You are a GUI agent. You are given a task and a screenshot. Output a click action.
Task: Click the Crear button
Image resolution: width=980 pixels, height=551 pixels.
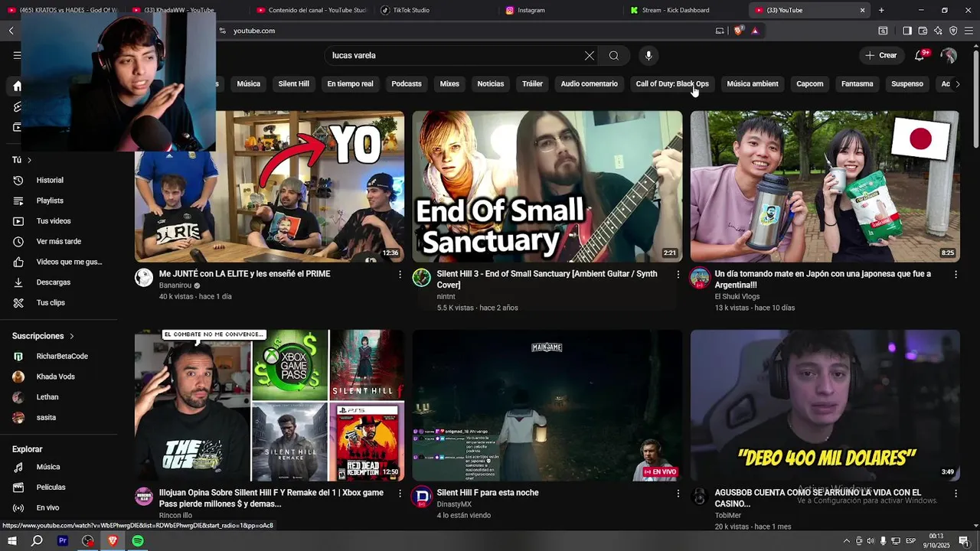coord(881,55)
